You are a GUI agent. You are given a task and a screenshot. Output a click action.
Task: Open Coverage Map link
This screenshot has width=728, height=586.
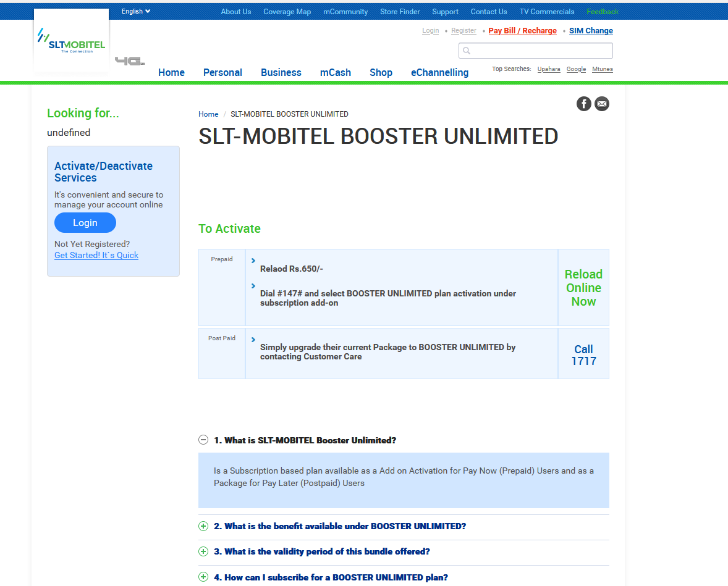[x=287, y=12]
